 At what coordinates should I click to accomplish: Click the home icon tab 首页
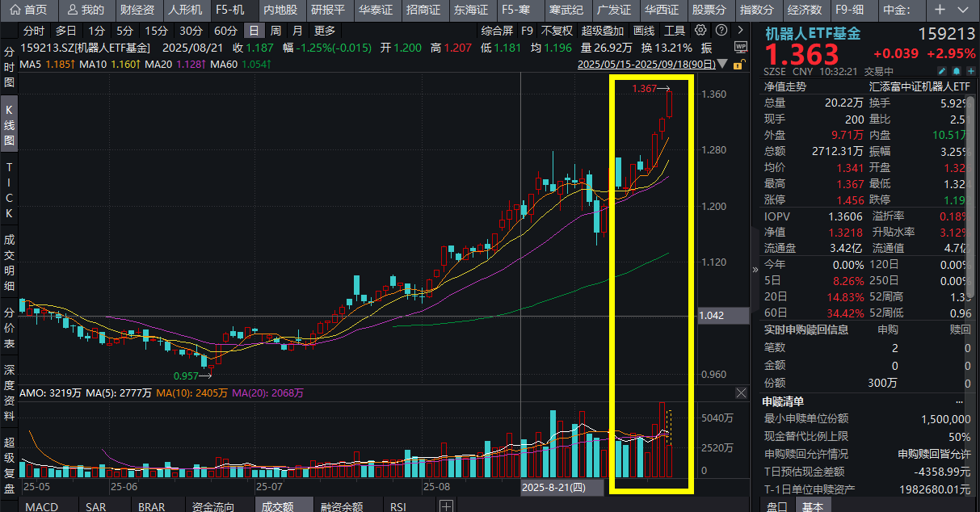coord(28,10)
